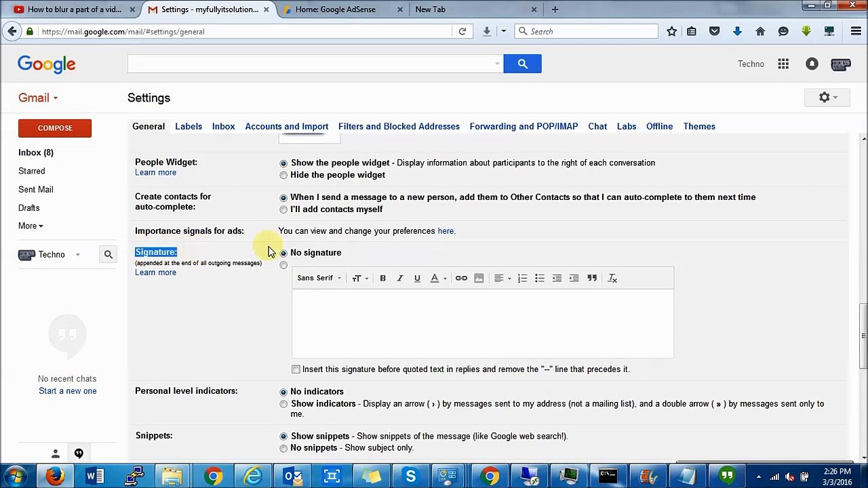Screen dimensions: 868x488
Task: Apply bulleted list in signature editor
Action: (540, 278)
